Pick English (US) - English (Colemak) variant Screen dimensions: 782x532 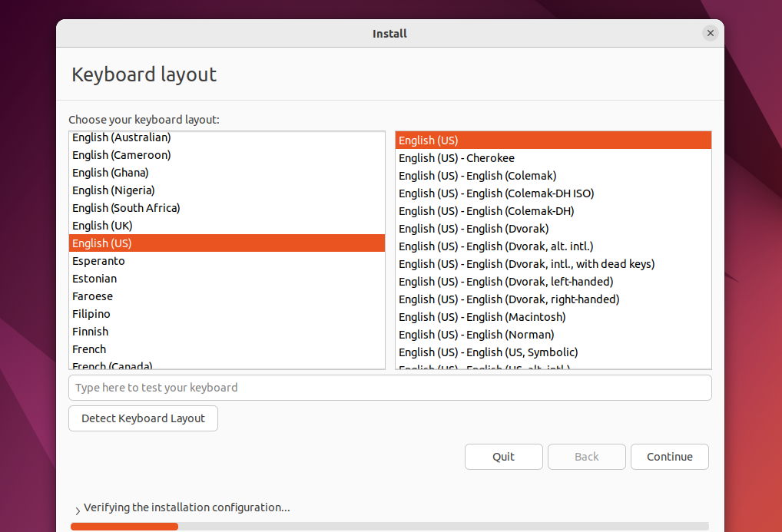[x=553, y=176]
